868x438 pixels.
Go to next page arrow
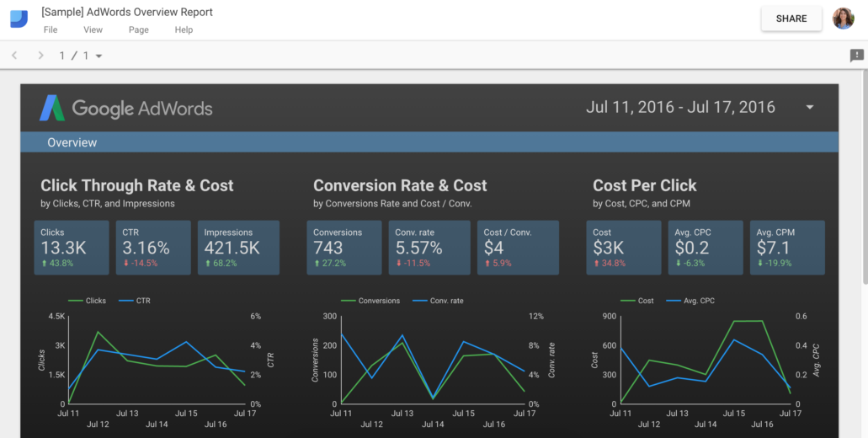point(40,56)
